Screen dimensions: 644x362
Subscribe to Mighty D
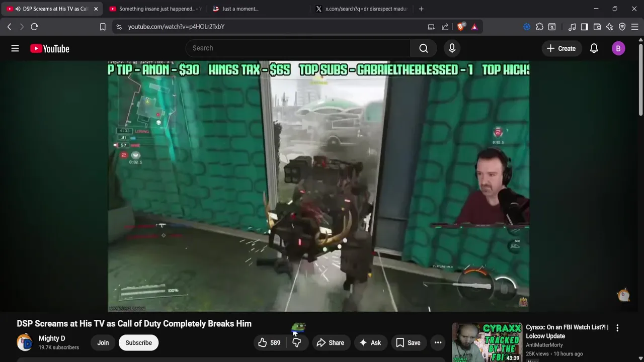point(138,343)
